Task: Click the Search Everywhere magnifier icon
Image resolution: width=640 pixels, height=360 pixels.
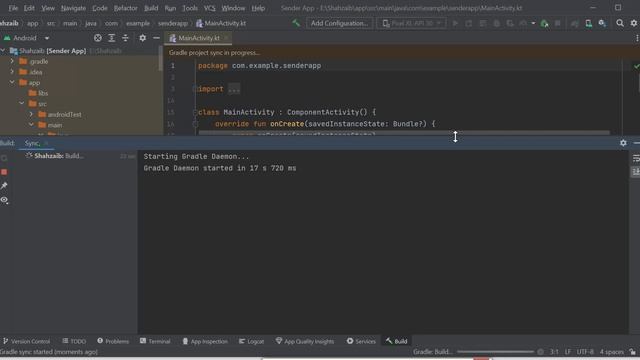Action: point(620,23)
